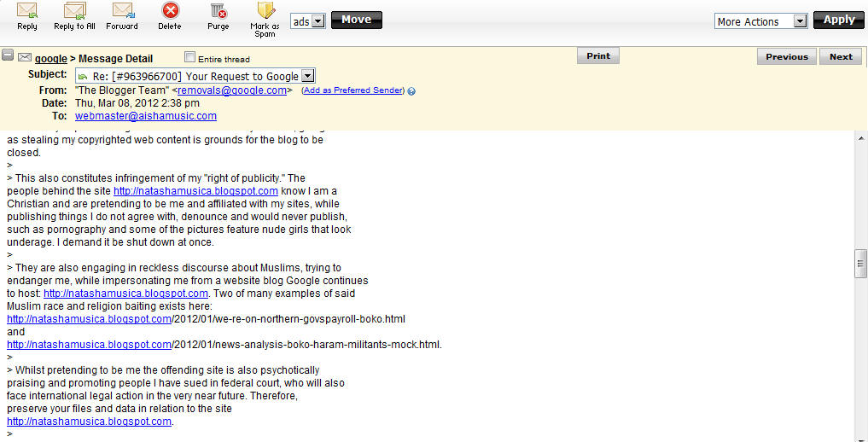Enable the Entire thread checkbox

coord(189,57)
